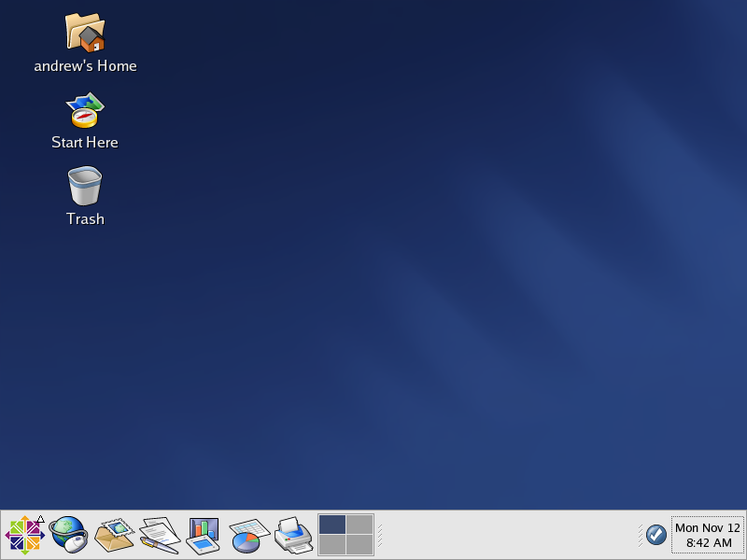Switch to the top-right workspace
The width and height of the screenshot is (747, 560).
(359, 525)
